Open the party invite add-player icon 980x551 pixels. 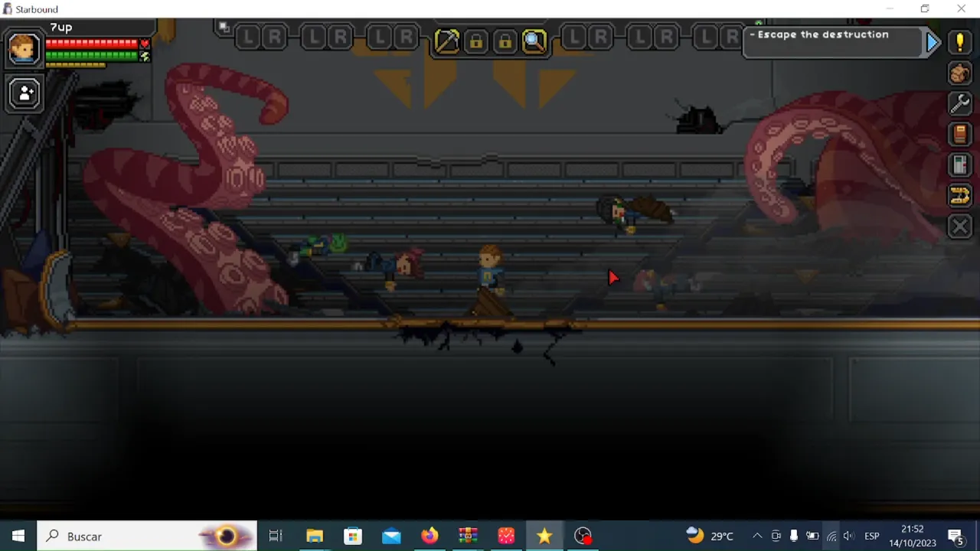[25, 93]
